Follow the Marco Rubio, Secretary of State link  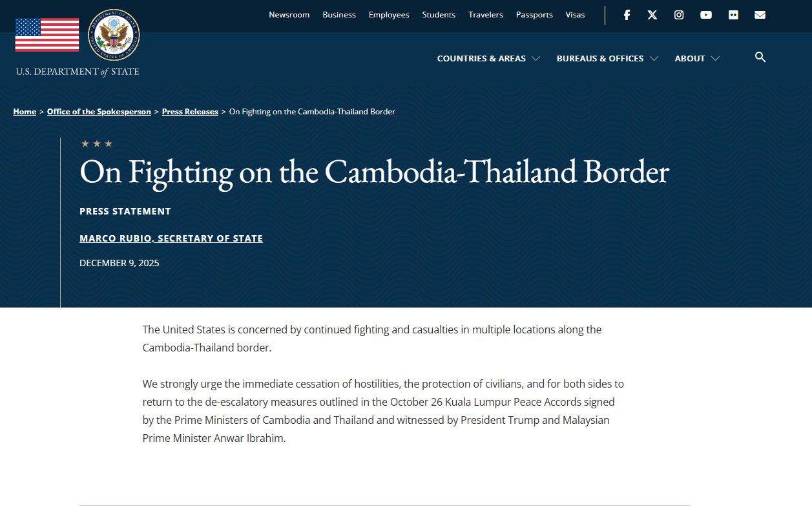click(x=171, y=238)
